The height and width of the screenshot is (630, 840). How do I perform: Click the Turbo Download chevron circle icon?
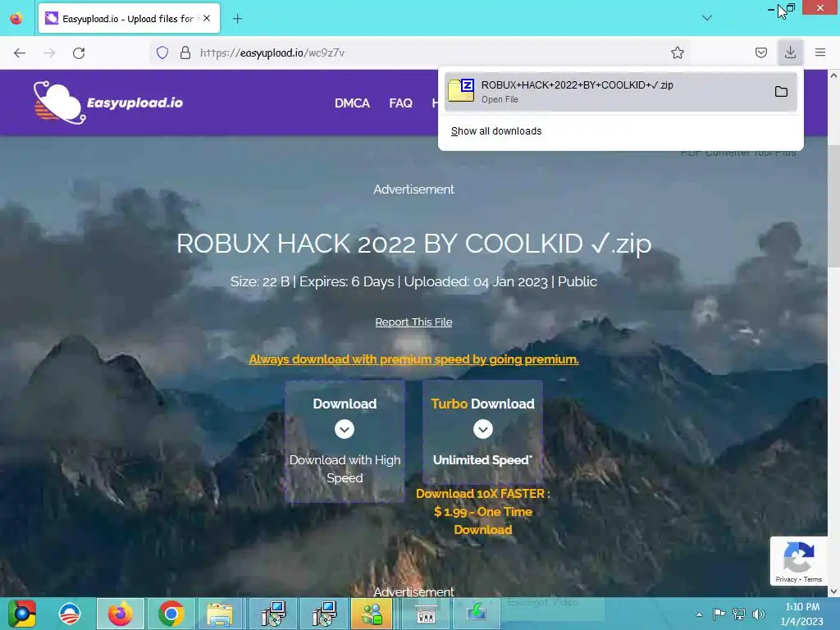[482, 429]
